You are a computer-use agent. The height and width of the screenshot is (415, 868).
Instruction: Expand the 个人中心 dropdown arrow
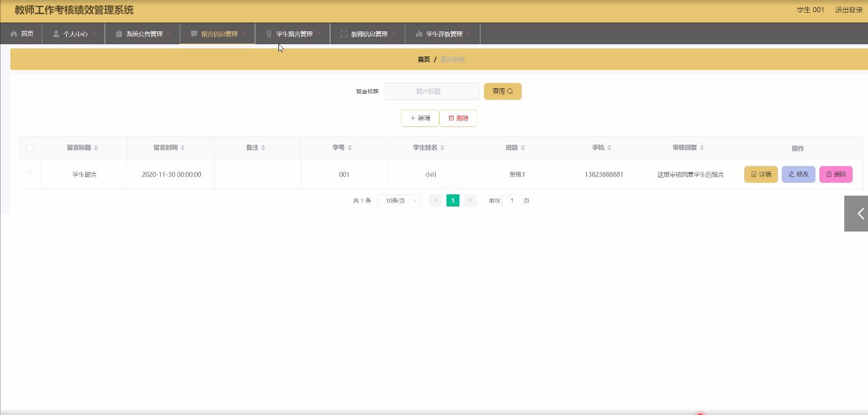tap(94, 33)
